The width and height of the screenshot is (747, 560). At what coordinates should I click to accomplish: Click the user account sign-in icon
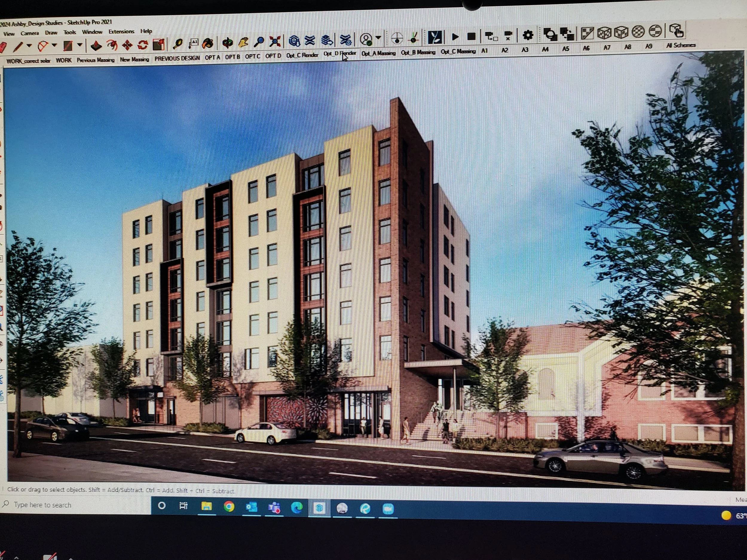pyautogui.click(x=366, y=39)
